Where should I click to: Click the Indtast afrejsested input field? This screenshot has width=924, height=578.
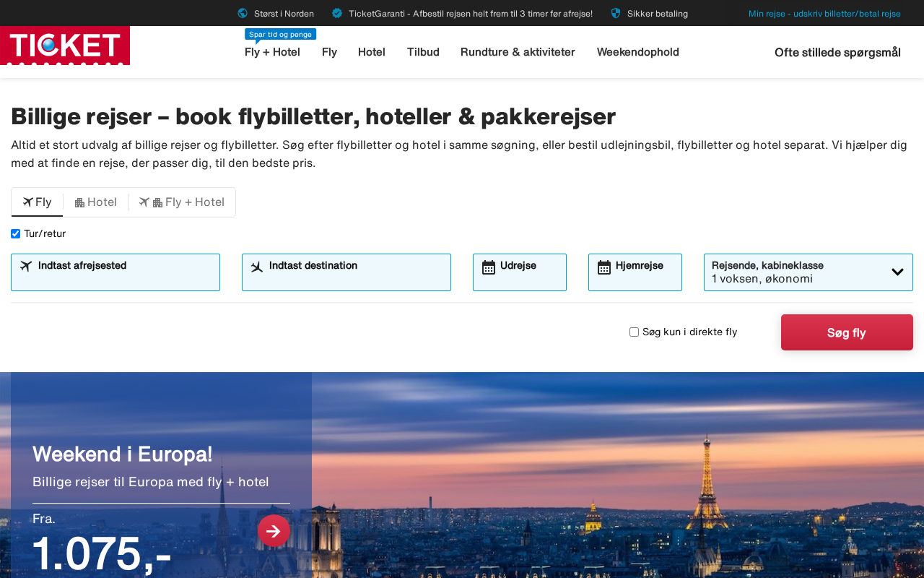[115, 272]
